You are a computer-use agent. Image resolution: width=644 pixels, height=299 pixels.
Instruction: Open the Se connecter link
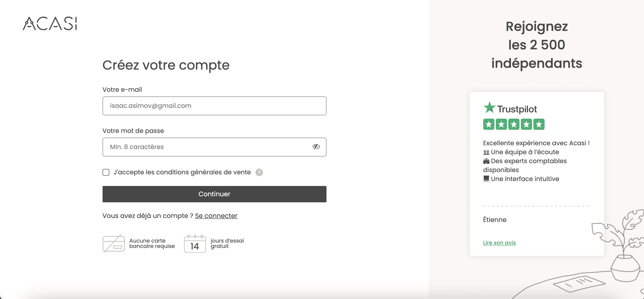(x=216, y=216)
